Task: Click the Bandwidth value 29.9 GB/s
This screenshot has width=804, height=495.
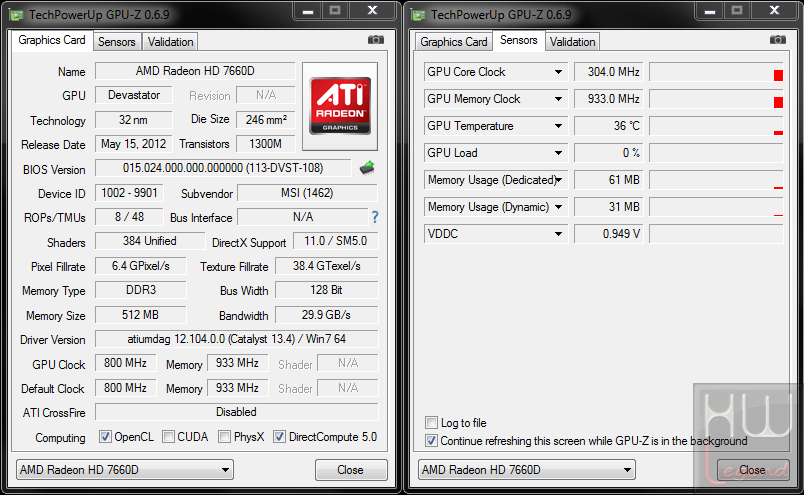Action: [327, 315]
